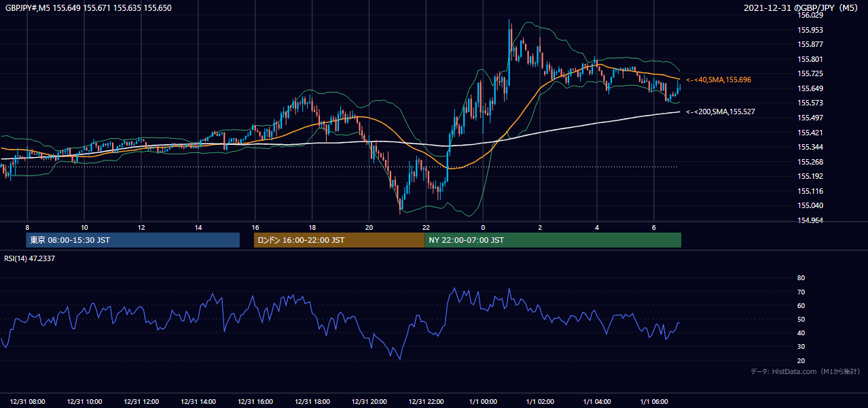Image resolution: width=868 pixels, height=408 pixels.
Task: Click the 12/31 12:00 time label
Action: [141, 402]
